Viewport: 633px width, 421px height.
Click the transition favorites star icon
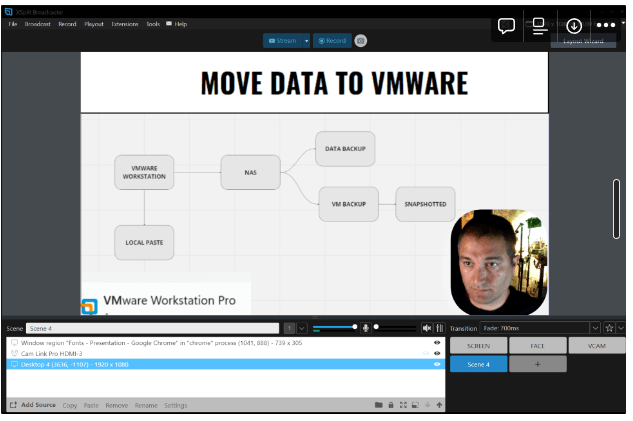(609, 328)
